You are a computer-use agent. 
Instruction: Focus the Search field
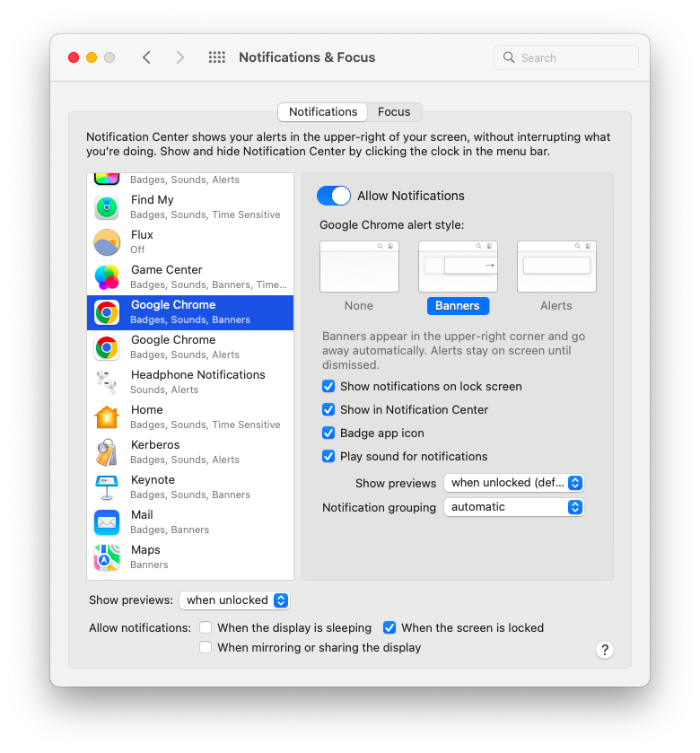point(566,57)
